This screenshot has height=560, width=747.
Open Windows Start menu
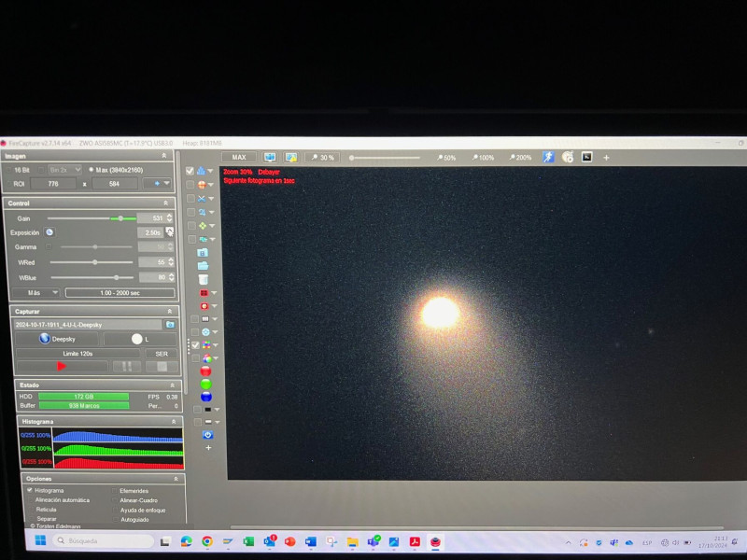click(x=40, y=540)
